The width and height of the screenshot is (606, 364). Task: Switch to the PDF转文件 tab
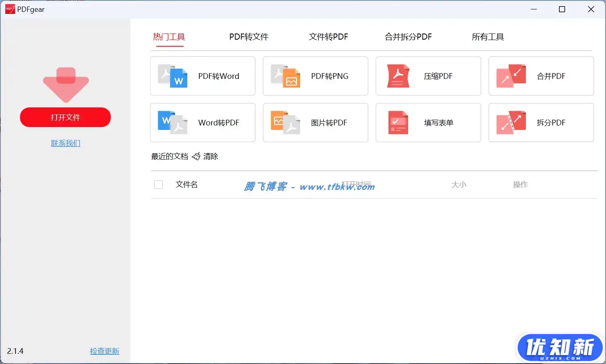(x=248, y=37)
